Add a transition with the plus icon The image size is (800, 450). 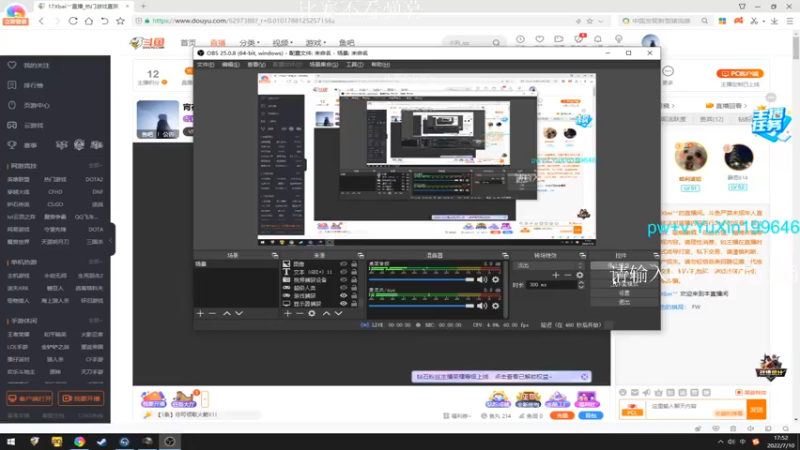pos(556,275)
